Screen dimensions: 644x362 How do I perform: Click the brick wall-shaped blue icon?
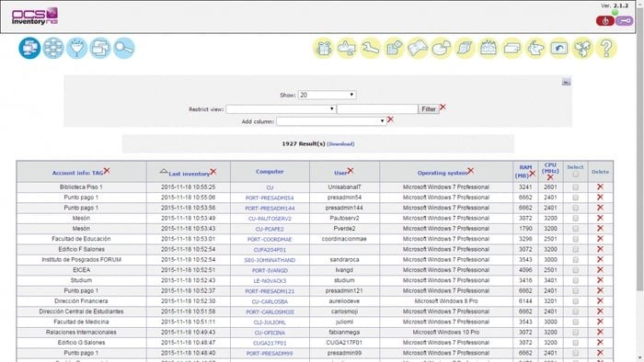point(53,48)
